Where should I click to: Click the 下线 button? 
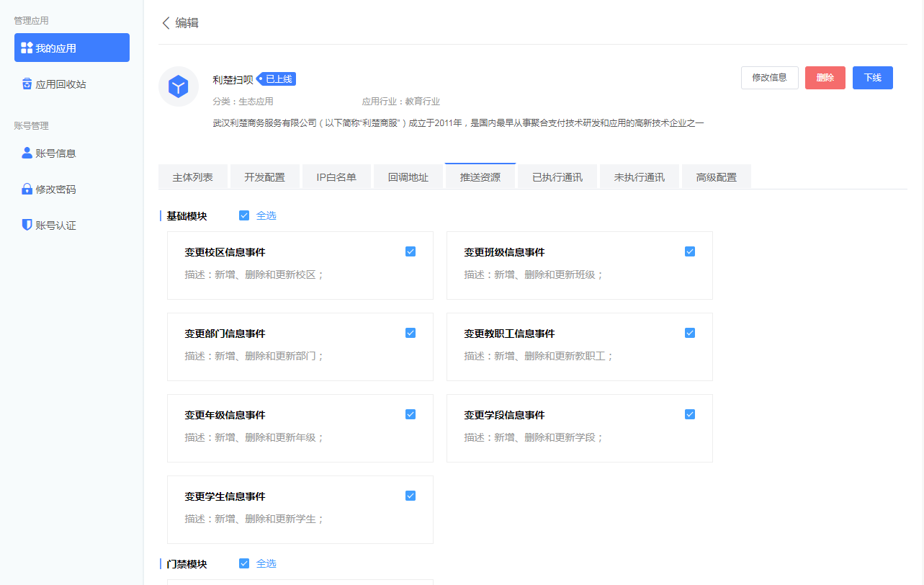[872, 78]
